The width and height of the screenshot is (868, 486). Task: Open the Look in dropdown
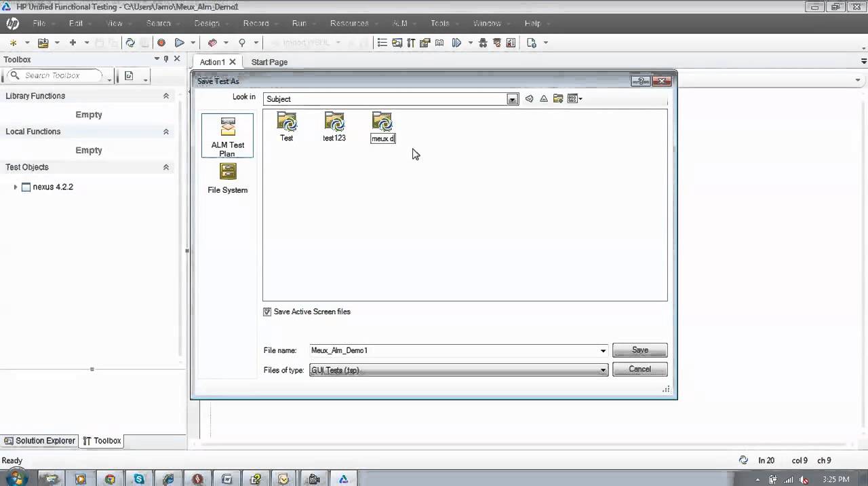(x=512, y=99)
